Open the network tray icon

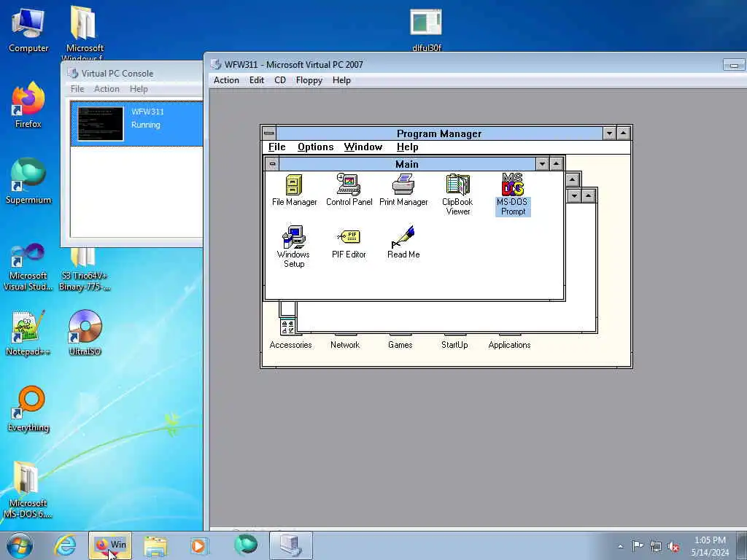(x=656, y=546)
